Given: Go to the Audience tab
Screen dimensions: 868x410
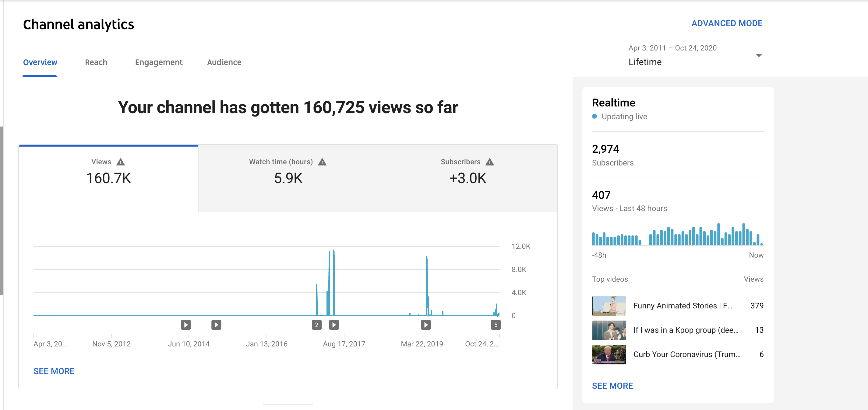Looking at the screenshot, I should 224,62.
